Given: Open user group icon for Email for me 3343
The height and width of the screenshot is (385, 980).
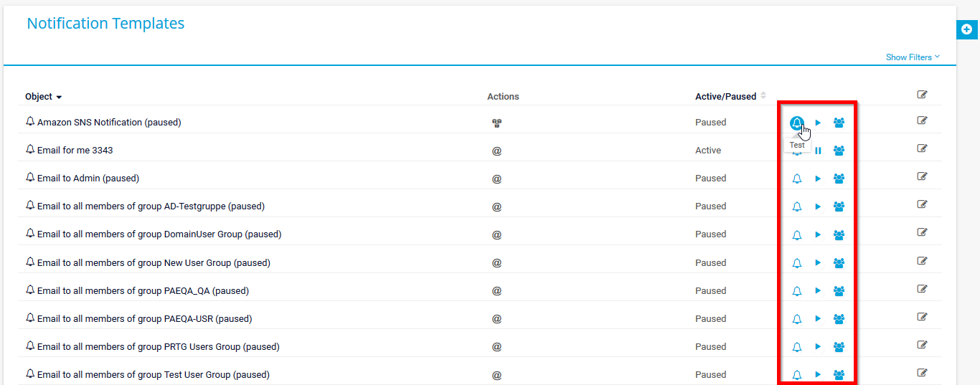Looking at the screenshot, I should pyautogui.click(x=839, y=151).
